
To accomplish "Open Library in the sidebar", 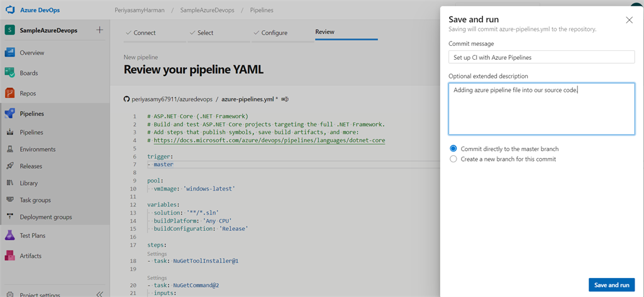I will point(28,183).
